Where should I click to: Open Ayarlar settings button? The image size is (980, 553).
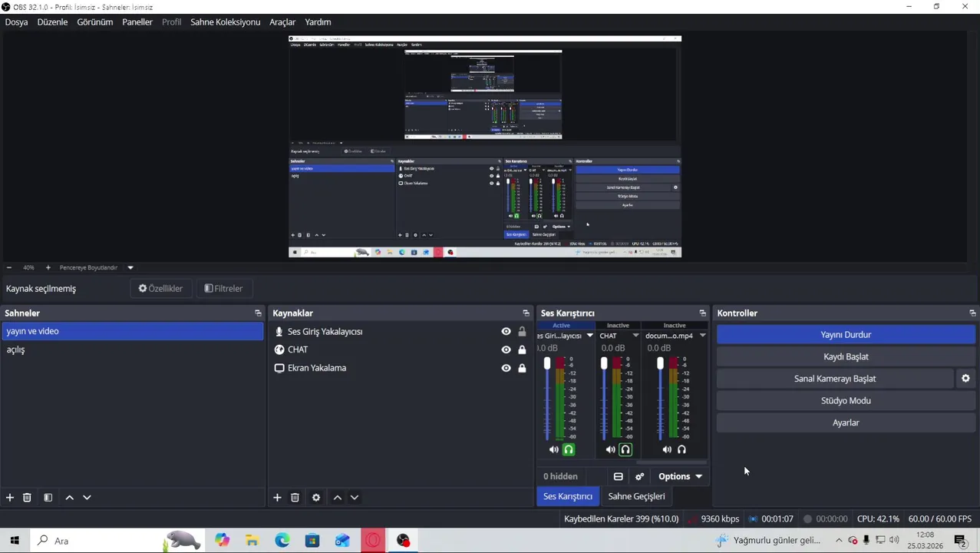click(846, 423)
